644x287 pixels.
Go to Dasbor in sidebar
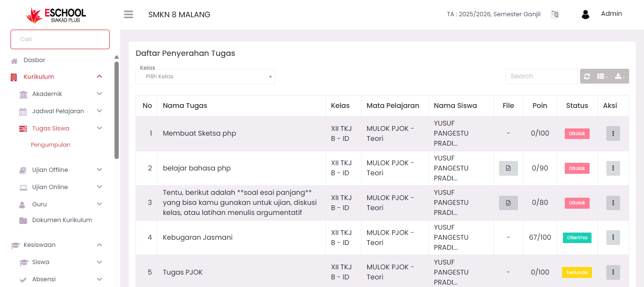(x=34, y=60)
